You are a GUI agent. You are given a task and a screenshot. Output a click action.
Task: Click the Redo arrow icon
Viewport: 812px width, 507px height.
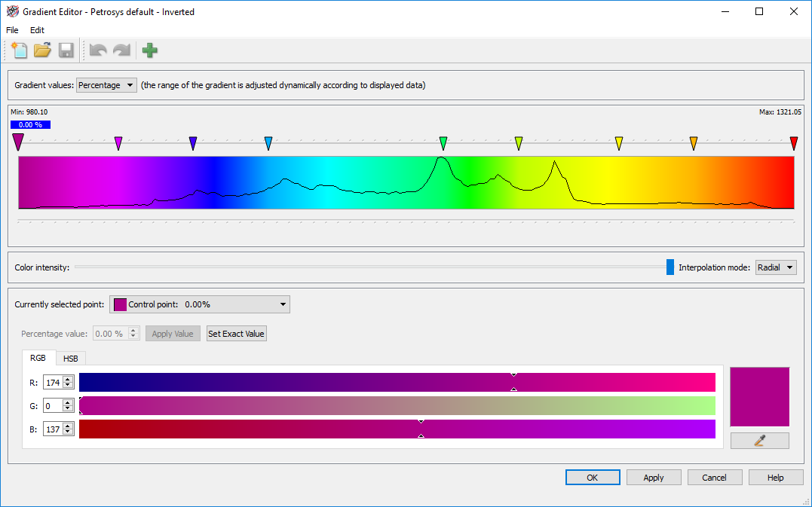click(x=121, y=50)
